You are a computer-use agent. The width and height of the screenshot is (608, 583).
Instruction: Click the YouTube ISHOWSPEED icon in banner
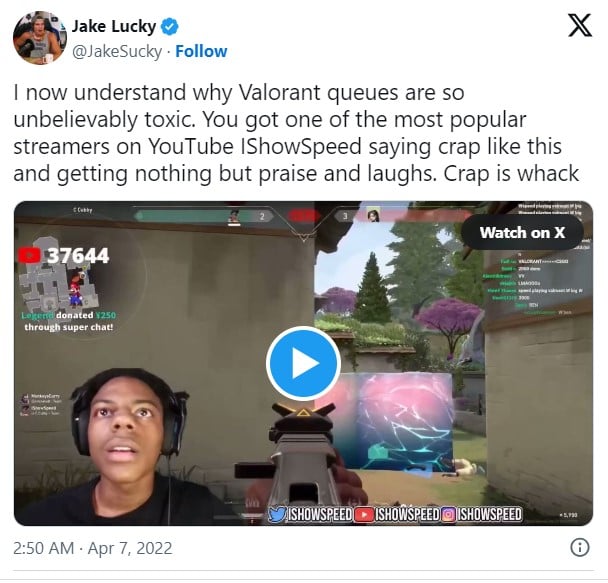(x=363, y=514)
